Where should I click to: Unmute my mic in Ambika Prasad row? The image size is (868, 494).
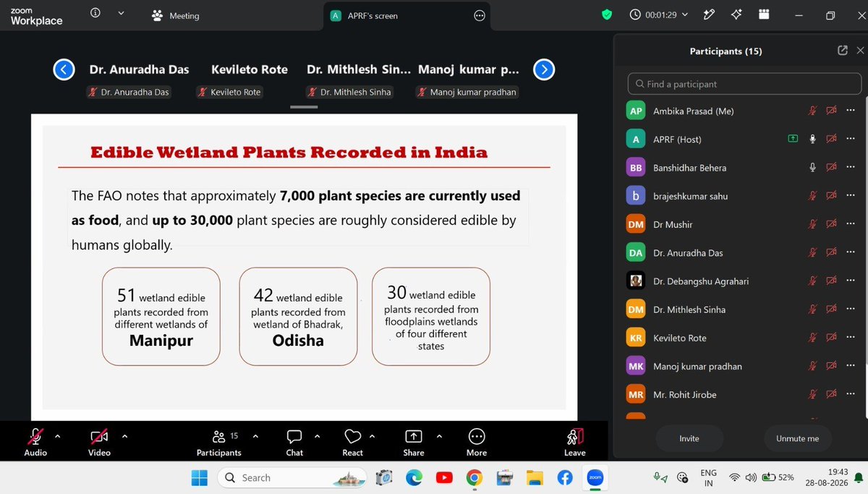[813, 111]
